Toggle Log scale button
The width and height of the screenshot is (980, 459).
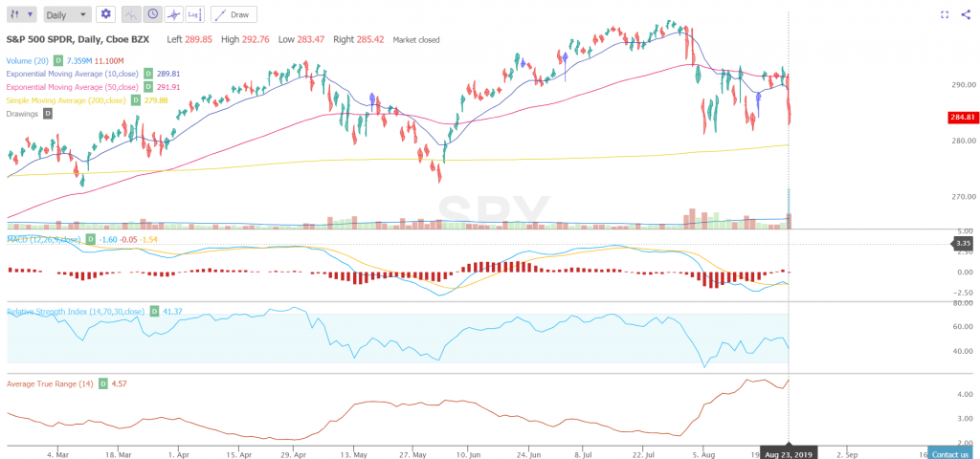click(194, 14)
